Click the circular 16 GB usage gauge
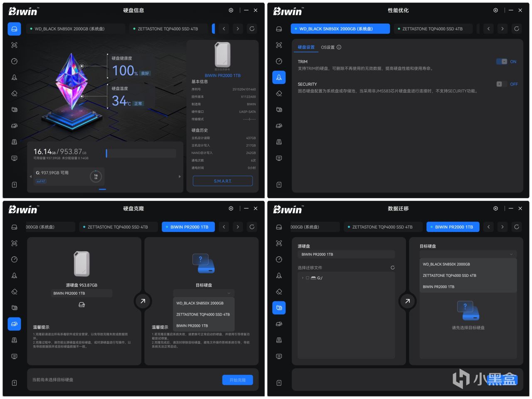This screenshot has width=532, height=399. [x=96, y=177]
